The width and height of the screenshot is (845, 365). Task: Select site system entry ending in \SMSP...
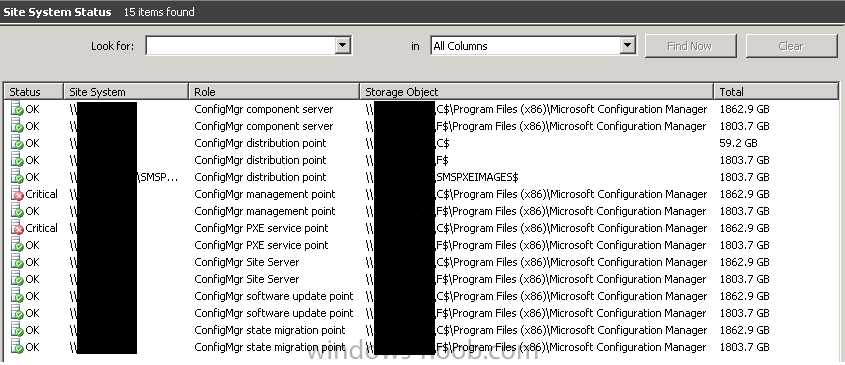point(123,177)
